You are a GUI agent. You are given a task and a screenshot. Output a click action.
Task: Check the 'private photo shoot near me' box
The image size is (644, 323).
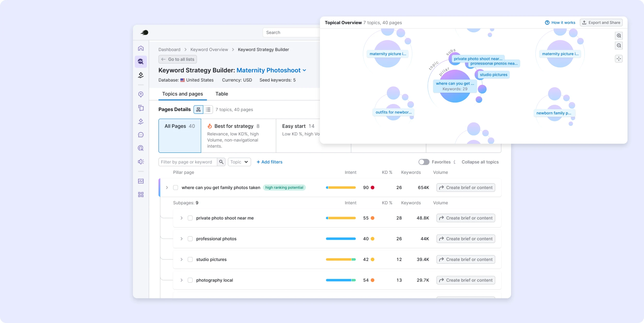(x=190, y=218)
